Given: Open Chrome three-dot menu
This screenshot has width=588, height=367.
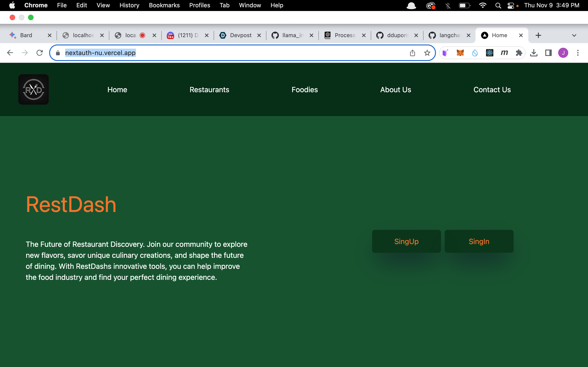Looking at the screenshot, I should pyautogui.click(x=578, y=53).
